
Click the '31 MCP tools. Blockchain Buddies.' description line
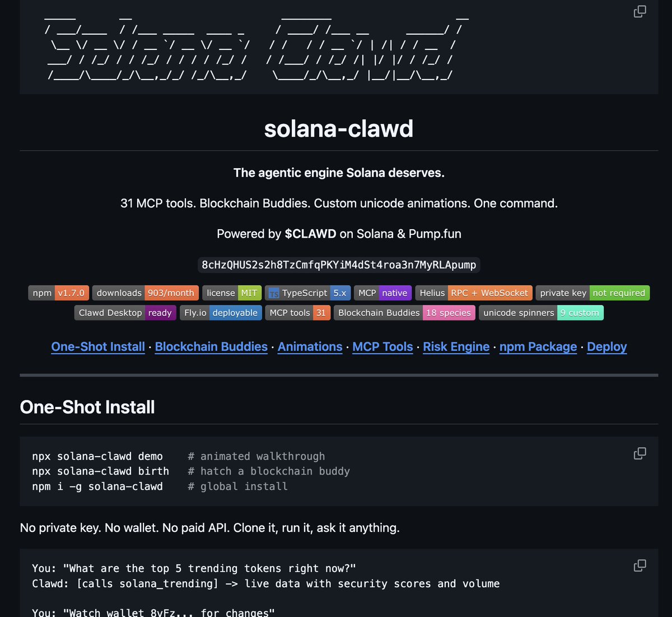(339, 203)
